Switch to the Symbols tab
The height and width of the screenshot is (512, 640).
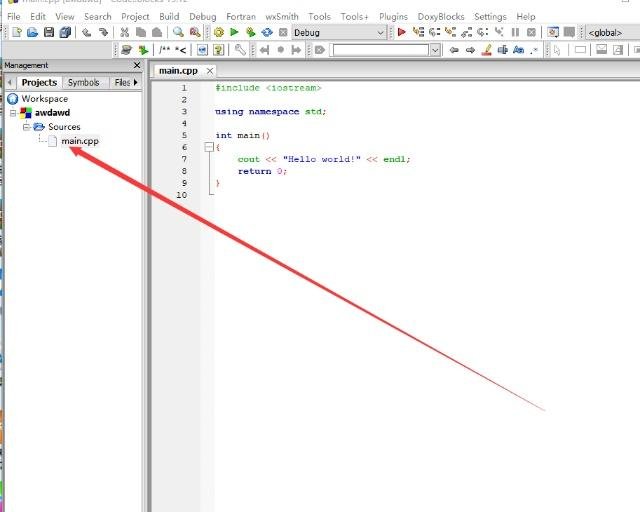[x=83, y=83]
